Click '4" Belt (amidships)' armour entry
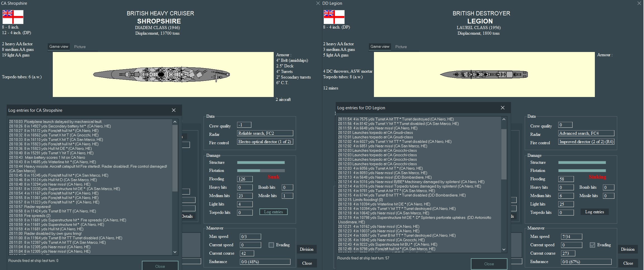The image size is (644, 270). (292, 60)
